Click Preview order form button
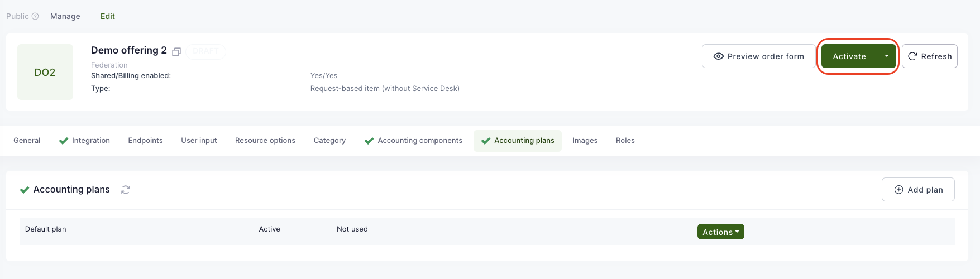The height and width of the screenshot is (279, 980). [x=758, y=56]
